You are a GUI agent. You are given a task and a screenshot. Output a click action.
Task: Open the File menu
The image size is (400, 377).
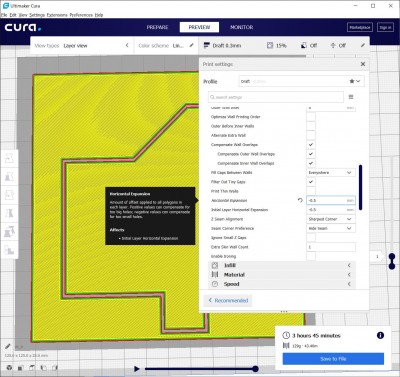(4, 15)
